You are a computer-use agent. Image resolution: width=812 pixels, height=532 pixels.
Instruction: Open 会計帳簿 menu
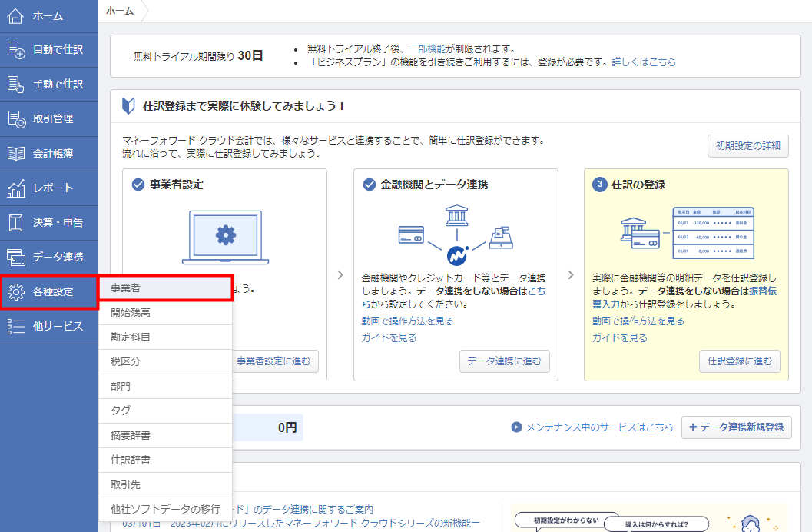(48, 153)
